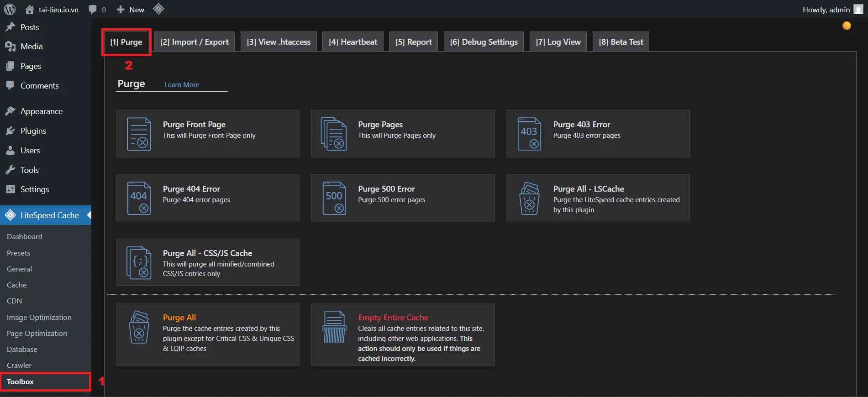Viewport: 868px width, 397px height.
Task: Click the Purge All LSCache trash icon
Action: point(529,198)
